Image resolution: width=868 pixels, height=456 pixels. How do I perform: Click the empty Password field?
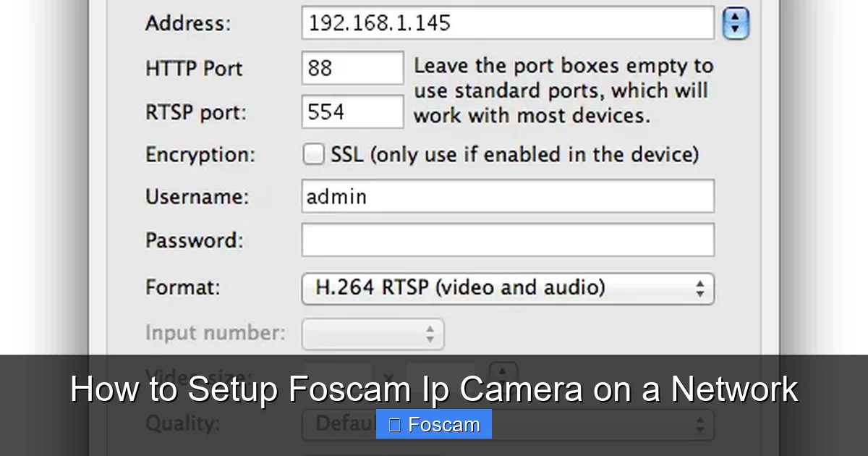click(x=506, y=239)
